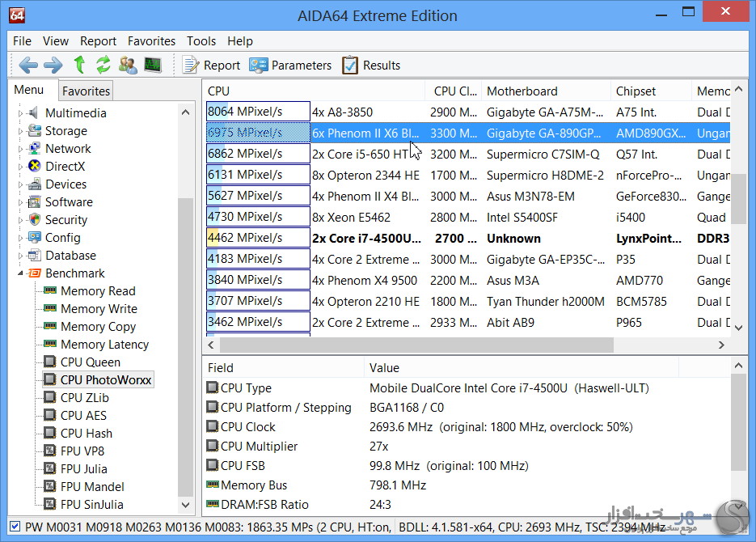Screen dimensions: 756x542
Task: Click the Back arrow toolbar icon
Action: (28, 65)
